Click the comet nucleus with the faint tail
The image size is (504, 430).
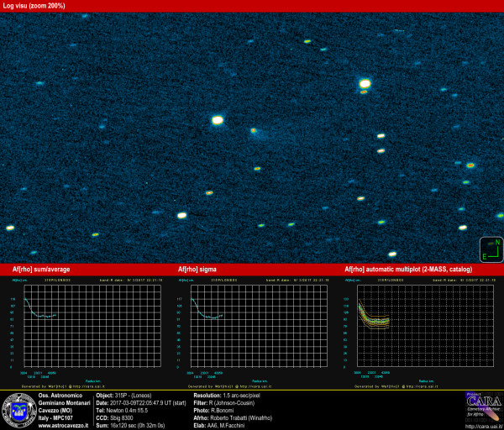pyautogui.click(x=254, y=130)
